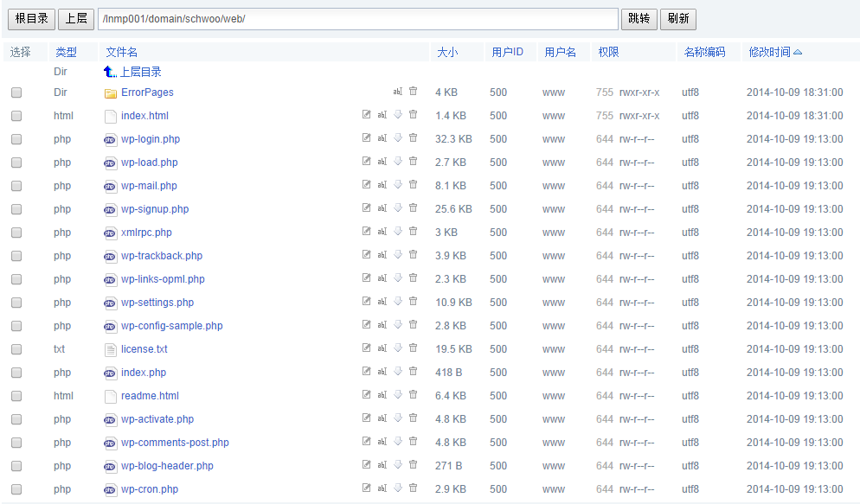Sort by the 修改时间 column header

coord(769,52)
